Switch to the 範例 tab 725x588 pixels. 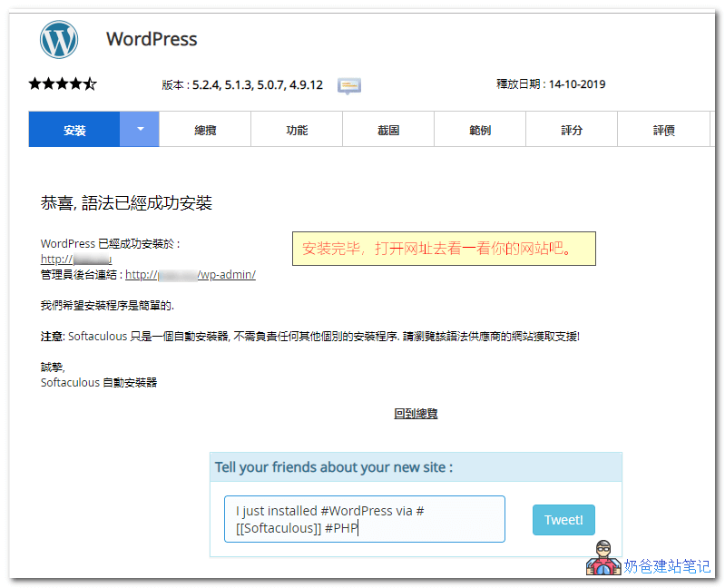[x=480, y=130]
